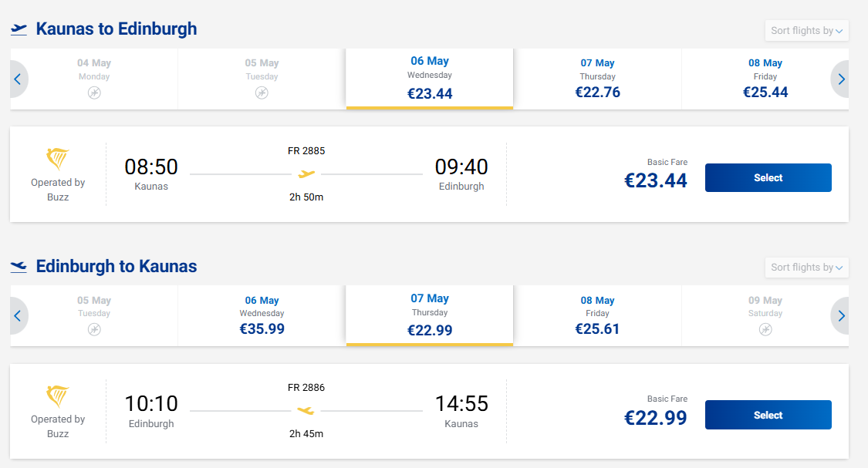Choose outbound 08 May Friday €25.44 tab
This screenshot has height=468, width=868.
765,79
